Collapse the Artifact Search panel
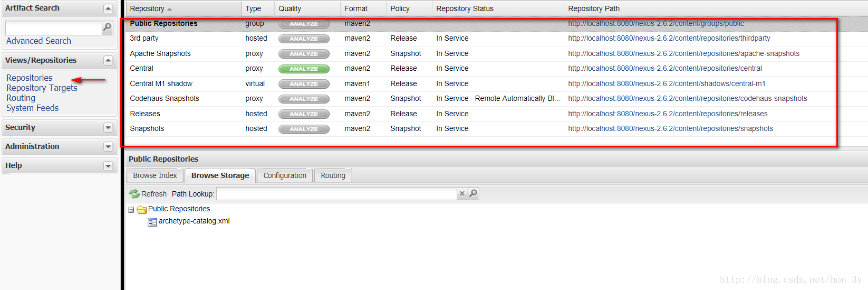The width and height of the screenshot is (868, 290). pyautogui.click(x=108, y=8)
